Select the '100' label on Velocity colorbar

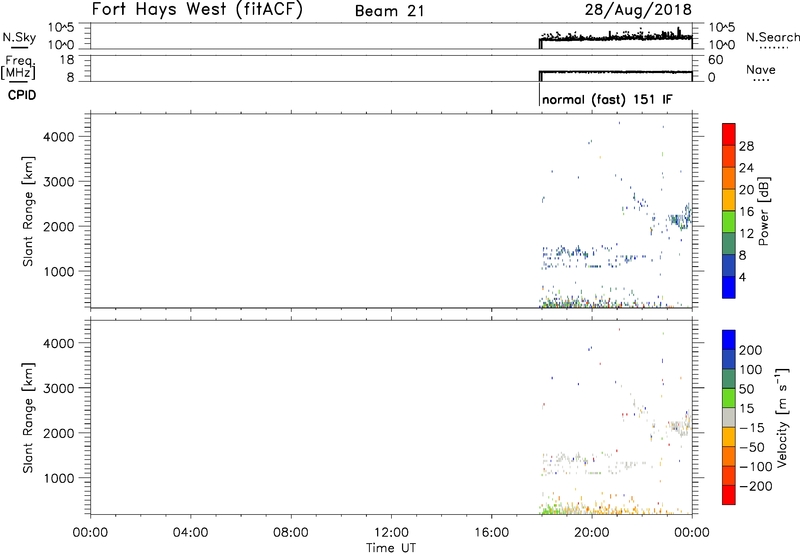(x=751, y=370)
